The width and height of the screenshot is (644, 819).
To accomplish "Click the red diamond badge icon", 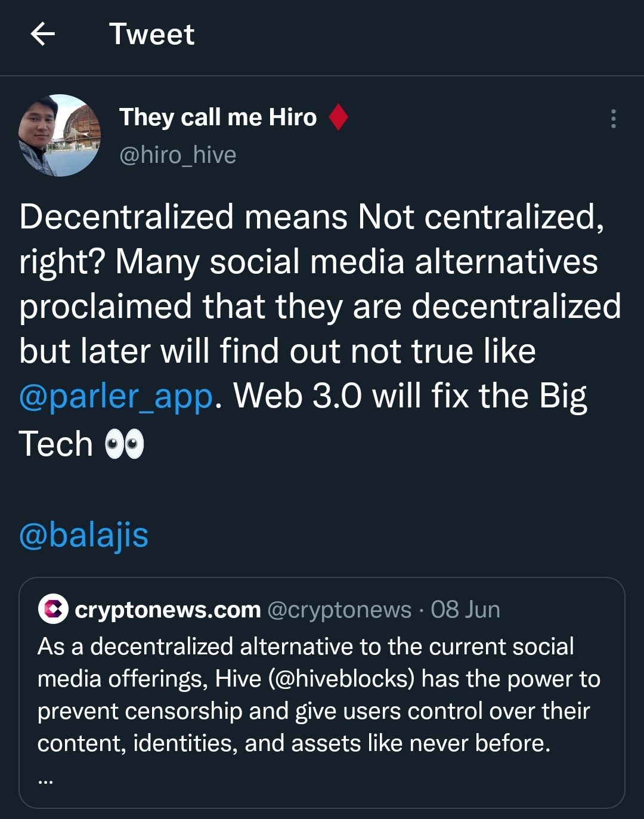I will 338,117.
